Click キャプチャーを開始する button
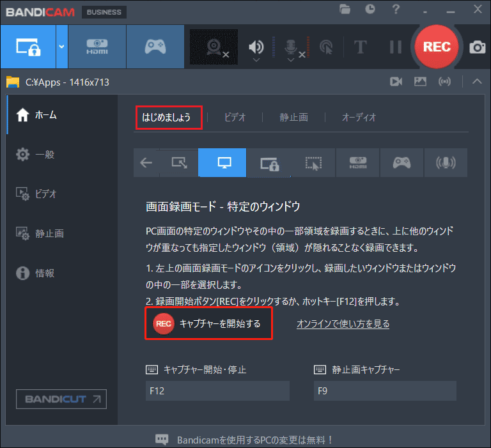491x448 pixels. 208,323
